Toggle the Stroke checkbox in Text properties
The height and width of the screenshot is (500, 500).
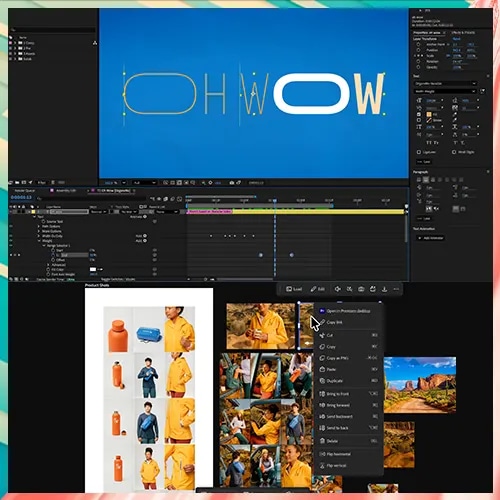coord(419,120)
